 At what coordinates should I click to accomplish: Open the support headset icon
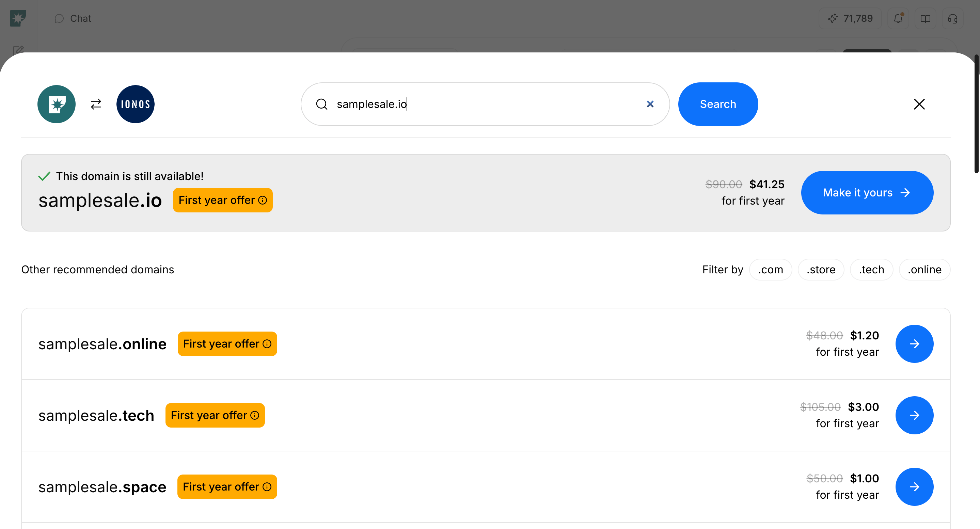[953, 18]
